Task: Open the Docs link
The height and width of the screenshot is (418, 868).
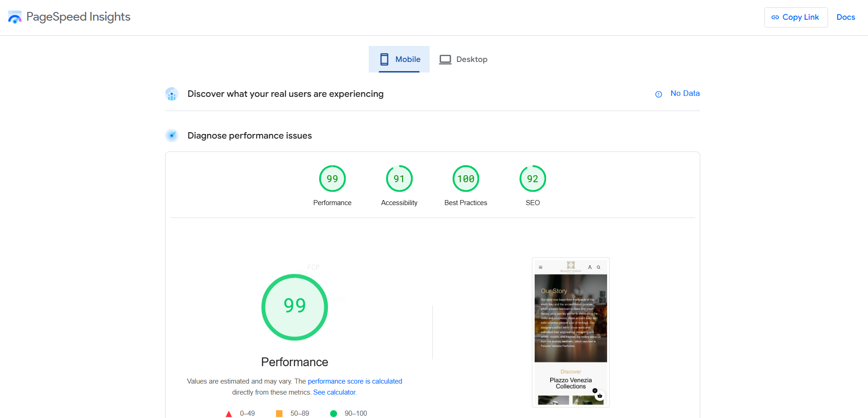Action: [x=846, y=17]
